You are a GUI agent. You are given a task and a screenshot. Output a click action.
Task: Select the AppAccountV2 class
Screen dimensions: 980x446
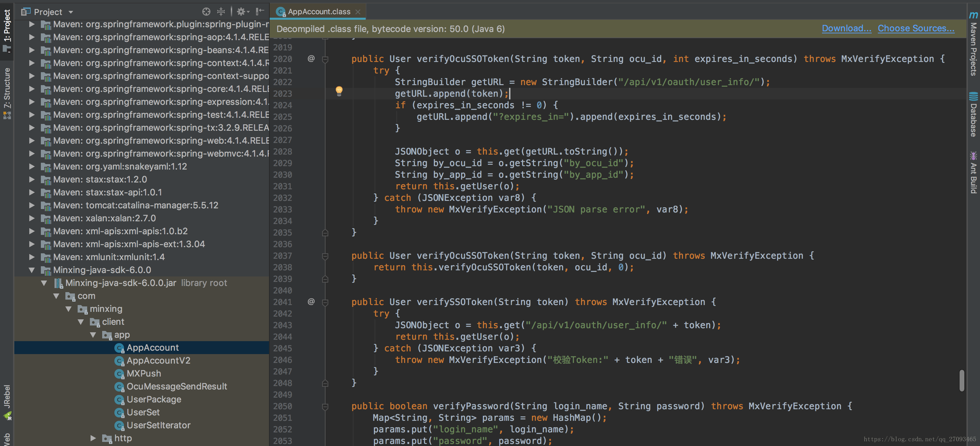(x=158, y=361)
